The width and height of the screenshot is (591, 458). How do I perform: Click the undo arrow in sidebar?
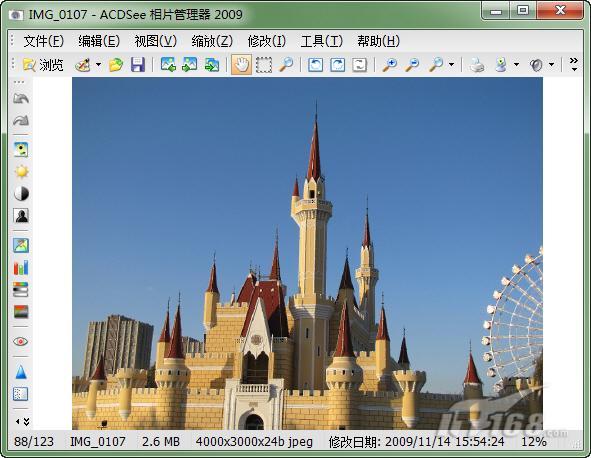pyautogui.click(x=21, y=99)
